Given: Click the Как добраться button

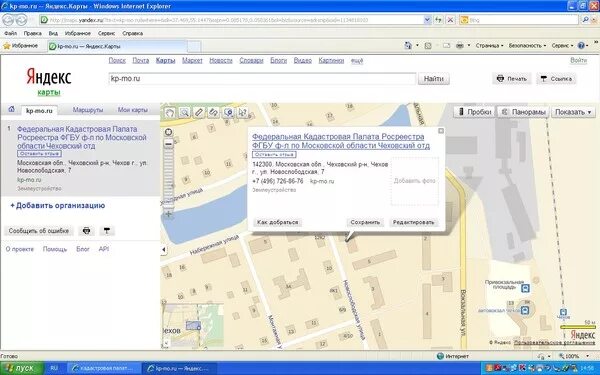Looking at the screenshot, I should coord(277,222).
